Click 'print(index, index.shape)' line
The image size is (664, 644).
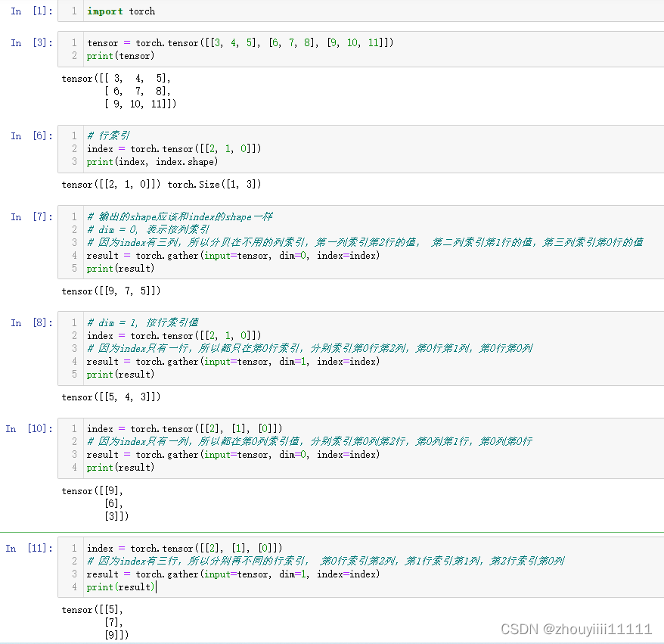coord(152,162)
